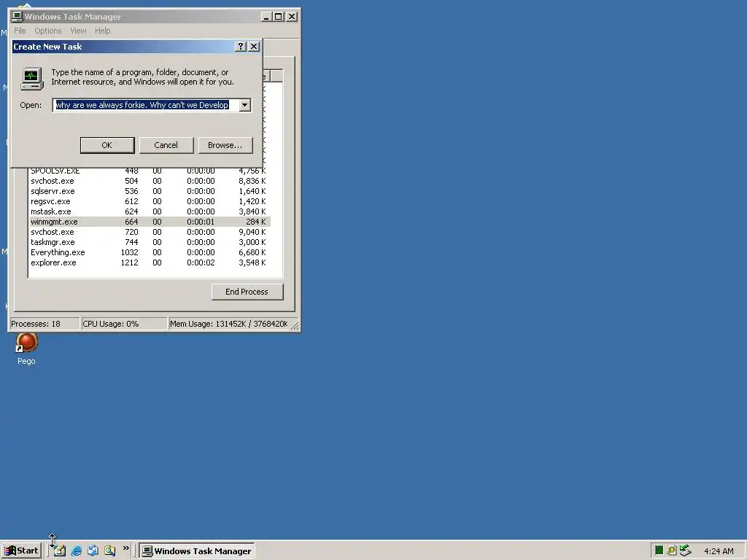
Task: Open the Pego desktop shortcut
Action: pos(26,349)
